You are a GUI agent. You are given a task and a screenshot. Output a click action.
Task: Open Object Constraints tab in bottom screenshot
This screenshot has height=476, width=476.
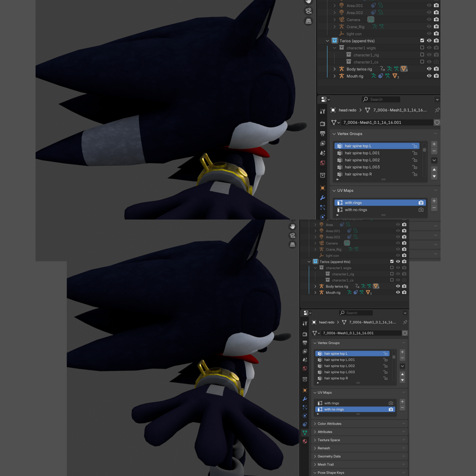[x=305, y=424]
